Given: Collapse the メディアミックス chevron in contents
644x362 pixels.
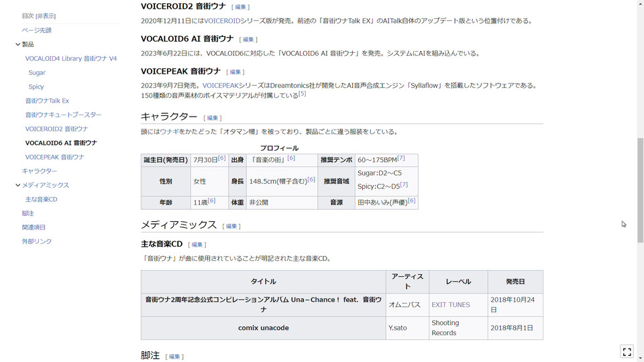Looking at the screenshot, I should click(17, 185).
